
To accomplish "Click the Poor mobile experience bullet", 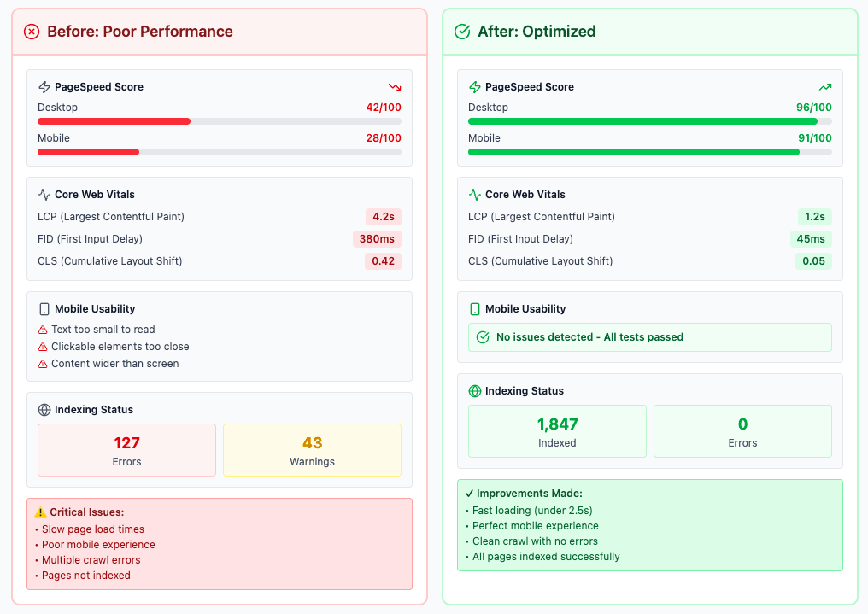I will click(x=98, y=545).
